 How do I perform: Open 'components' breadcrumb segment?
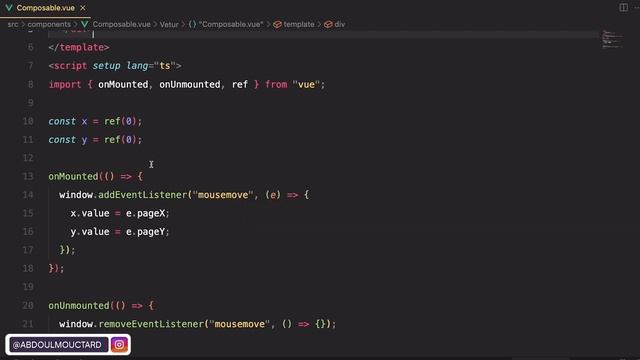pos(49,24)
